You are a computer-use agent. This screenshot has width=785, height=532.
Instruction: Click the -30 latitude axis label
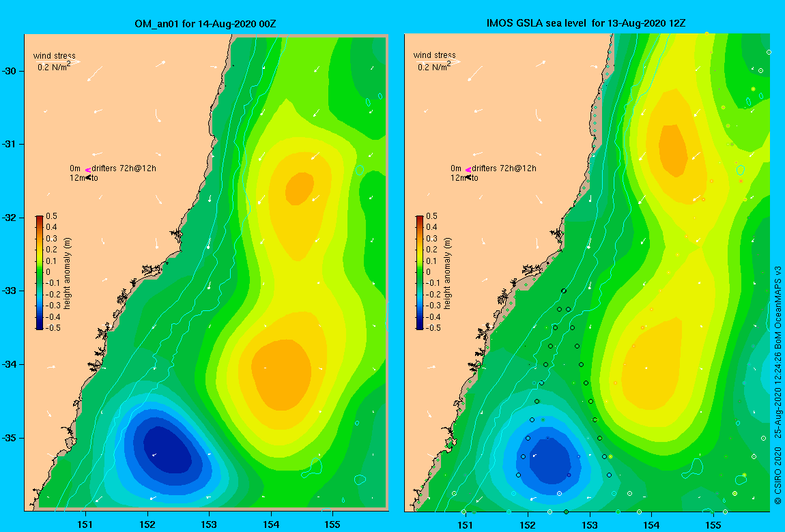tap(10, 71)
